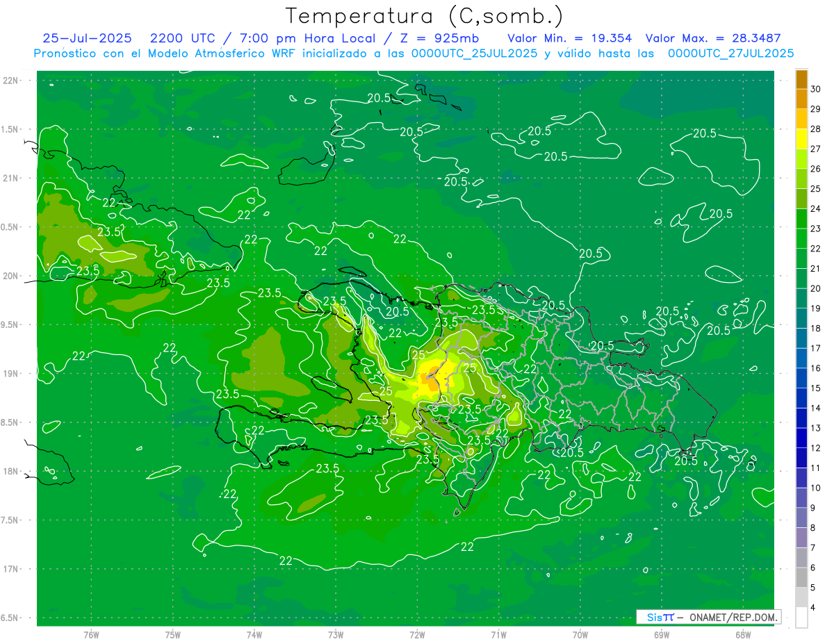This screenshot has width=834, height=644.
Task: Click the legend value 24
Action: (x=816, y=208)
